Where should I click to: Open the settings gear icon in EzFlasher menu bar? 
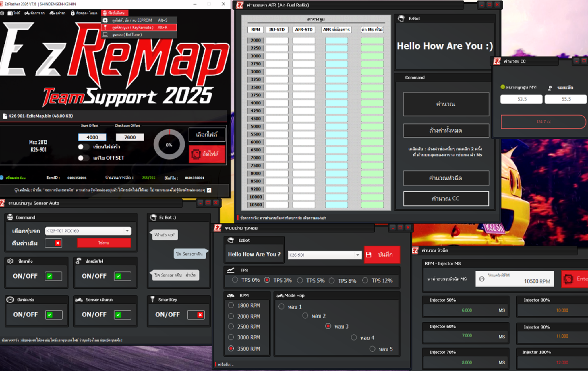pyautogui.click(x=3, y=13)
